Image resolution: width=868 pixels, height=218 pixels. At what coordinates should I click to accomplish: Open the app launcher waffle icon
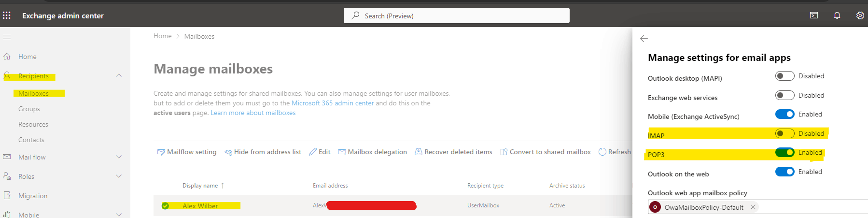[7, 15]
